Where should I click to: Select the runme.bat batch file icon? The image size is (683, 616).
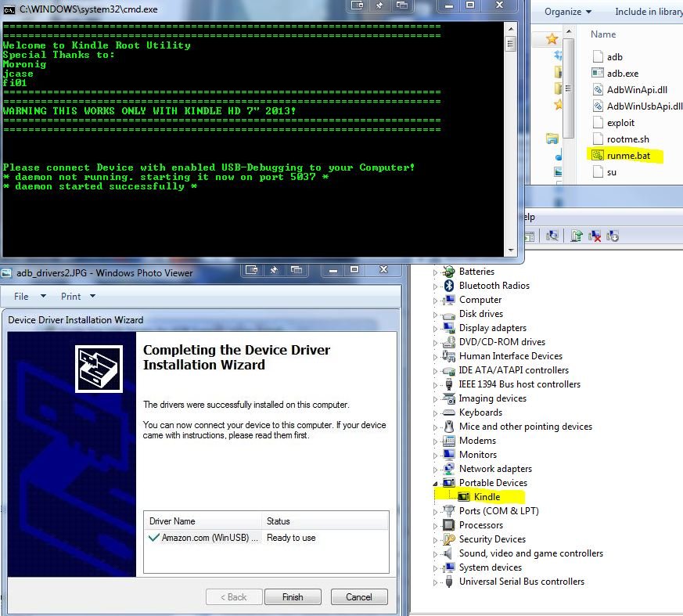[598, 155]
